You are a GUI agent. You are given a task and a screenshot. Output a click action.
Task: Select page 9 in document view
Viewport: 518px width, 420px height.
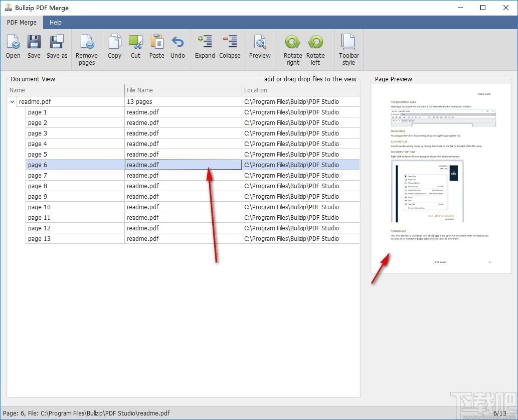[x=193, y=196]
